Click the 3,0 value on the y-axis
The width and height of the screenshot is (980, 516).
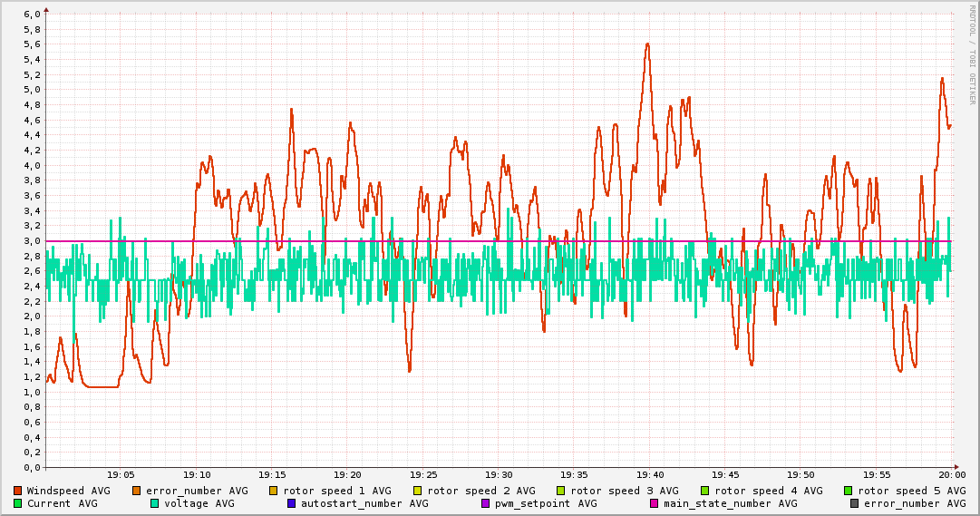pyautogui.click(x=31, y=241)
